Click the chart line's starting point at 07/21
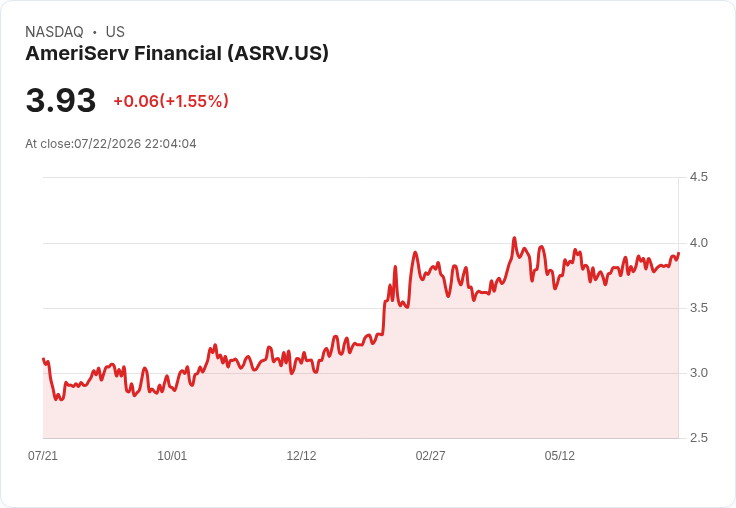 pyautogui.click(x=43, y=359)
